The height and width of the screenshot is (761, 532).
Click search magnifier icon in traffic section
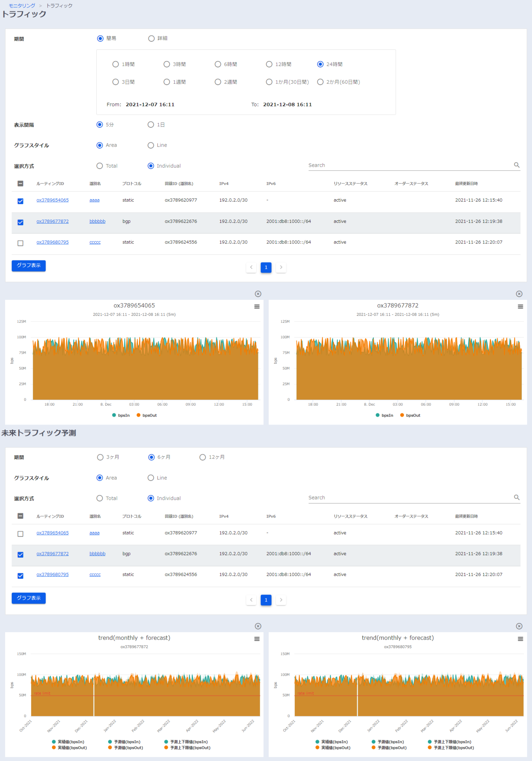(x=516, y=165)
